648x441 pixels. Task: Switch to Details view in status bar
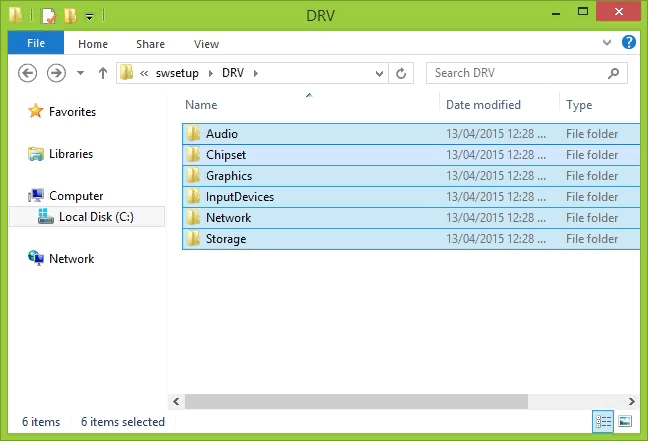(x=603, y=422)
